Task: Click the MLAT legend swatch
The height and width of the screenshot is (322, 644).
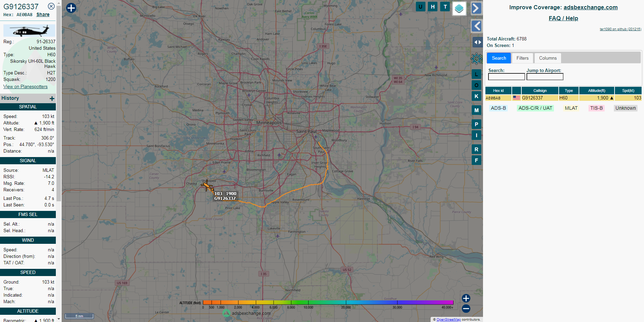Action: tap(571, 108)
